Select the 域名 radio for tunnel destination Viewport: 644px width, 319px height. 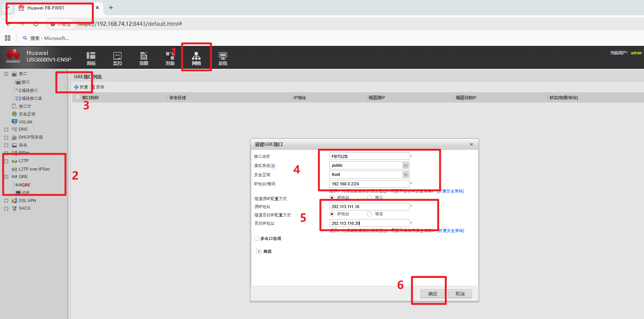coord(369,214)
